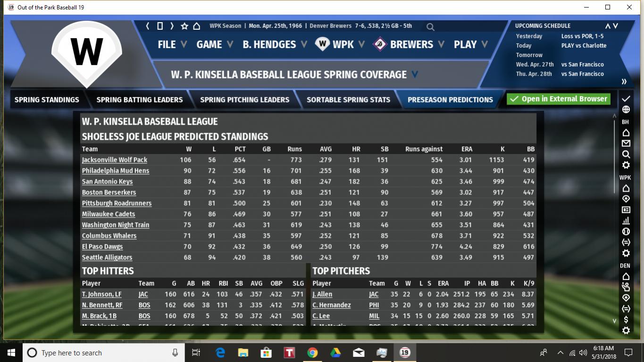The image size is (644, 362).
Task: Open the Windows Start menu
Action: pos(11,353)
